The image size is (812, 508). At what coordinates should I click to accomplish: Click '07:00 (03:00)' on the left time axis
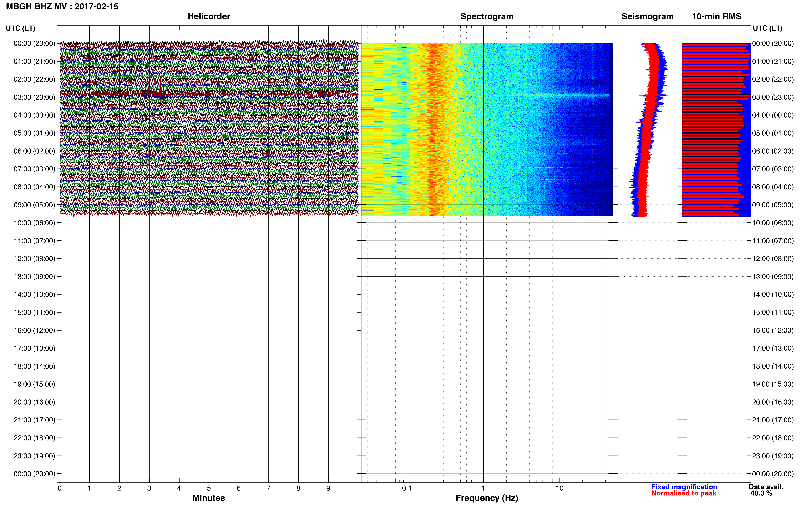pos(34,169)
